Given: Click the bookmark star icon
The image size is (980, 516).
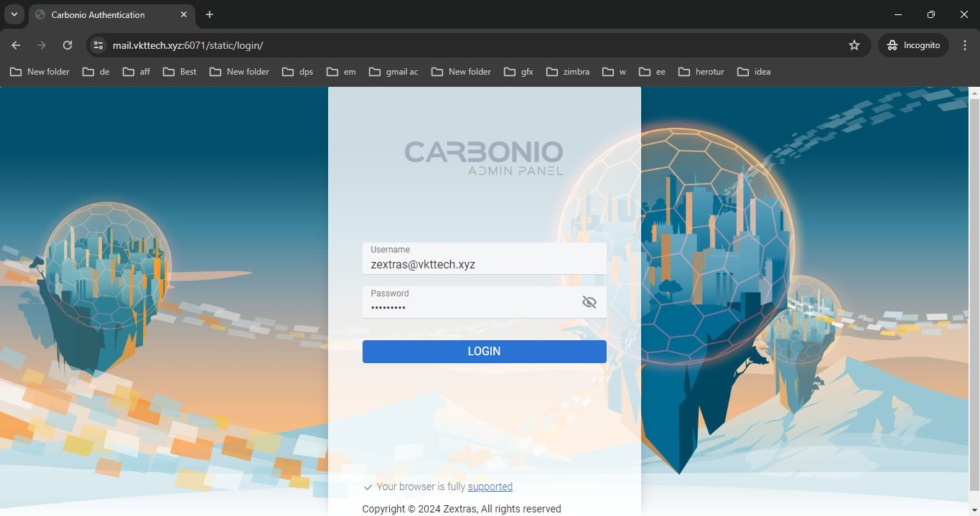Looking at the screenshot, I should pyautogui.click(x=854, y=44).
